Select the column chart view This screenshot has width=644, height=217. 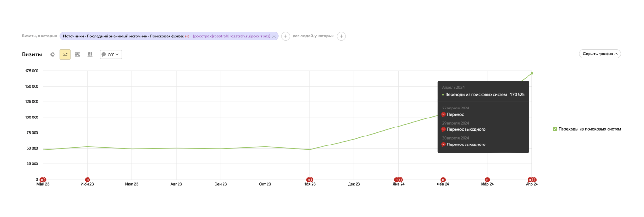pos(90,54)
